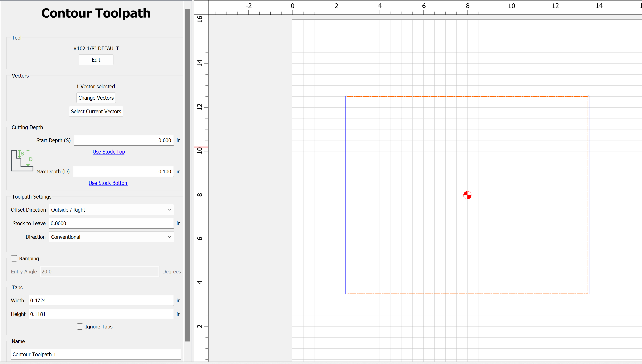Click the Edit tool button

point(96,60)
